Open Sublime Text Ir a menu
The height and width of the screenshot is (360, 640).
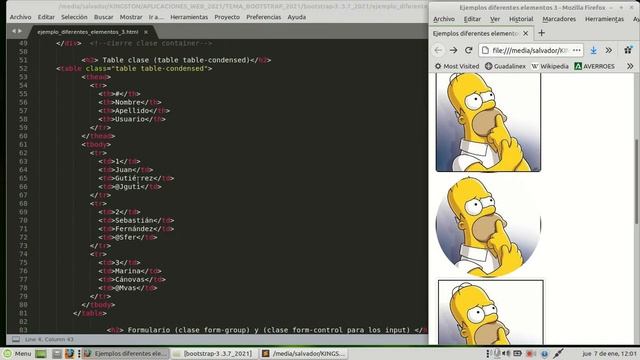(x=156, y=17)
